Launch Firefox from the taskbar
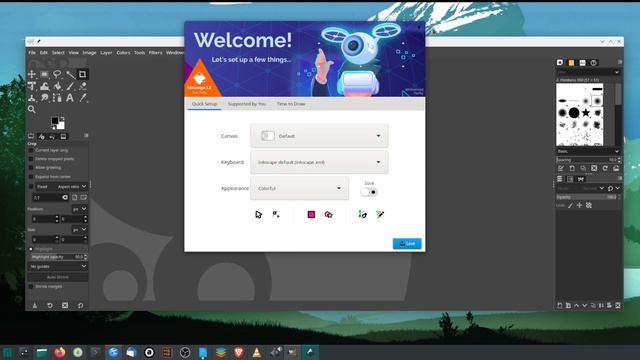This screenshot has width=640, height=360. pyautogui.click(x=60, y=352)
